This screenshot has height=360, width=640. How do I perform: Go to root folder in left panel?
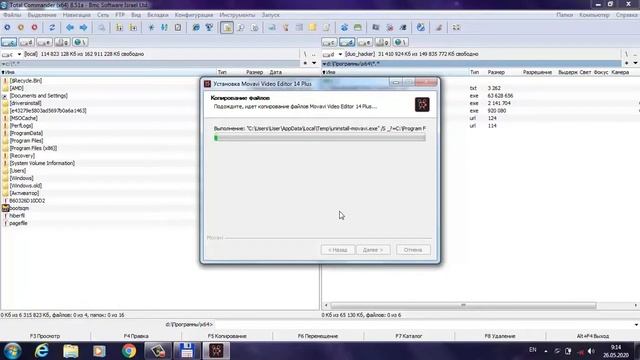(x=305, y=54)
